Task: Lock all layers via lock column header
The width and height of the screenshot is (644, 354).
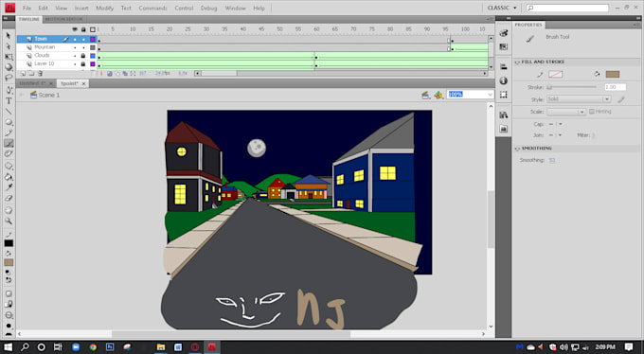Action: coord(83,29)
